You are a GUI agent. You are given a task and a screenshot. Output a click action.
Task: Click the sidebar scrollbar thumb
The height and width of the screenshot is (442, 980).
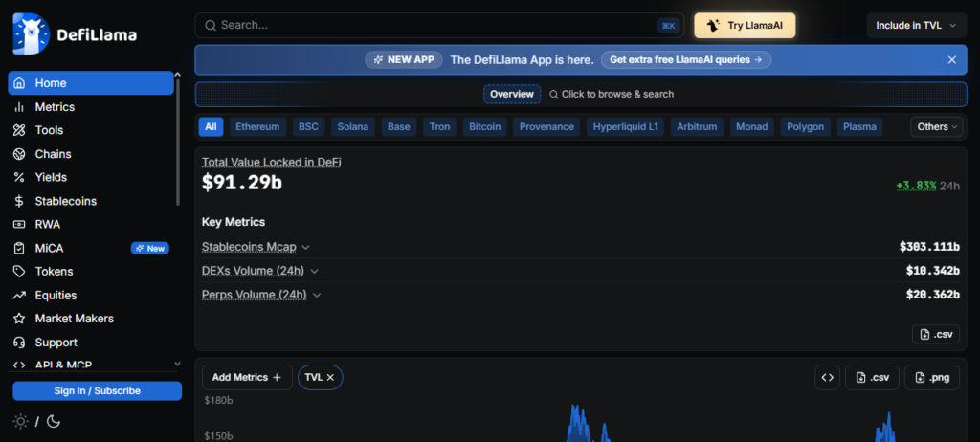tap(177, 142)
